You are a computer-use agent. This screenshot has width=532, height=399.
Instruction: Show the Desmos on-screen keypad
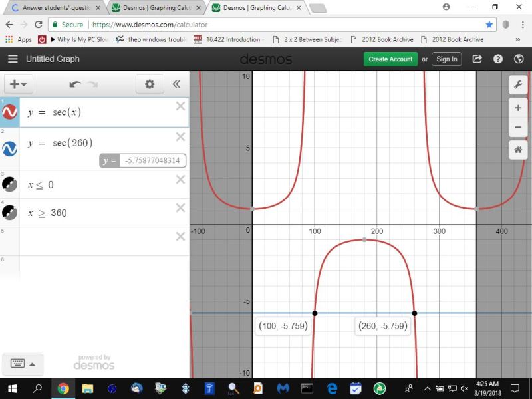coord(18,363)
